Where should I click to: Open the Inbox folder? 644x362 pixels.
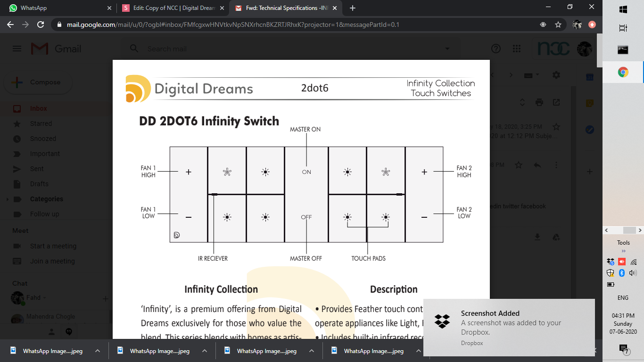point(38,108)
